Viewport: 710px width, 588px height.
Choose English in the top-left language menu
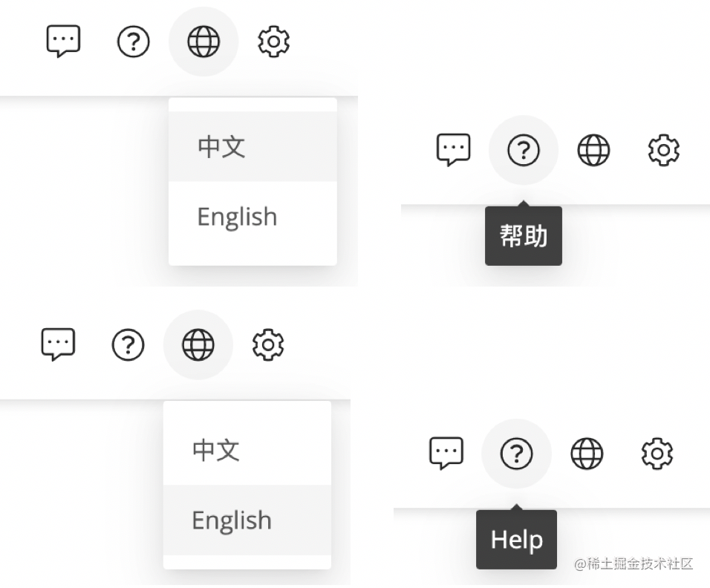[x=253, y=216]
